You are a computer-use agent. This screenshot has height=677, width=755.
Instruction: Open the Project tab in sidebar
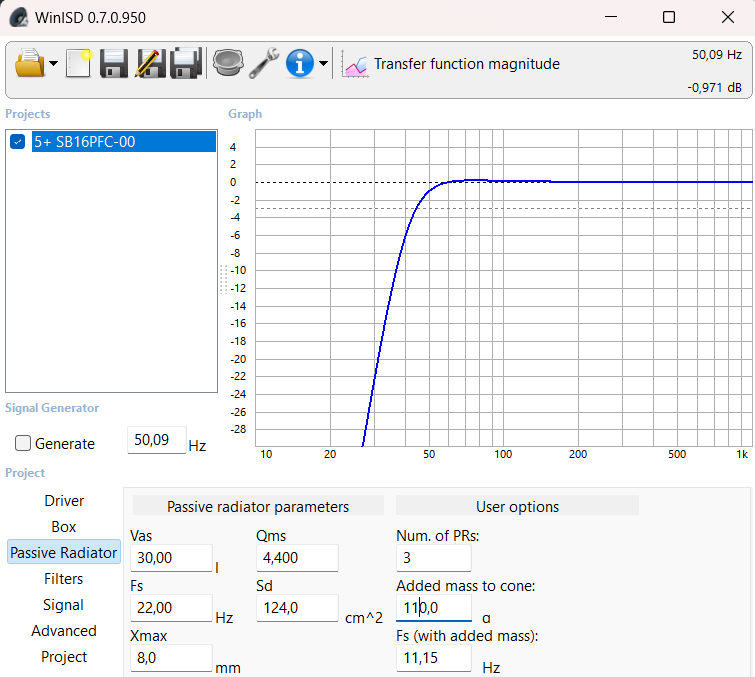click(x=64, y=657)
